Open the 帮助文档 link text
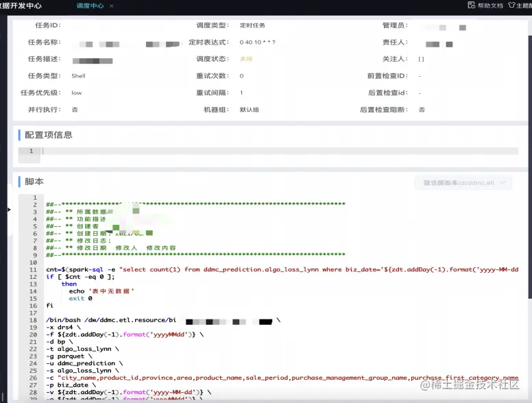The width and height of the screenshot is (532, 403). tap(490, 5)
